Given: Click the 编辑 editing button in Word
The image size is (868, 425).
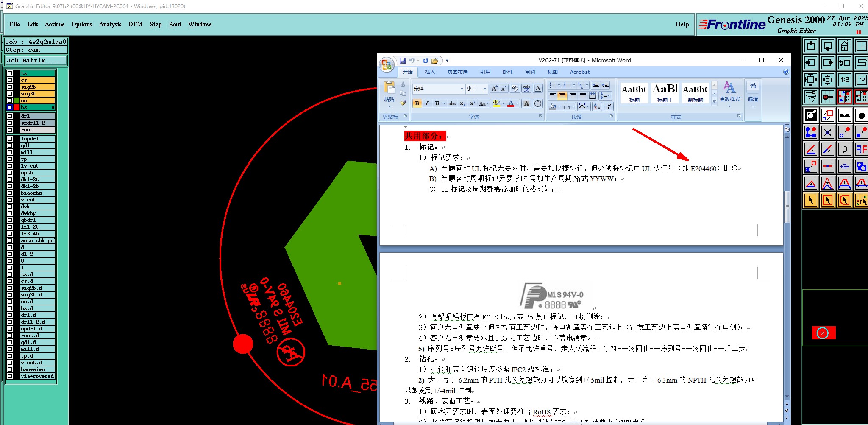Looking at the screenshot, I should (x=753, y=94).
